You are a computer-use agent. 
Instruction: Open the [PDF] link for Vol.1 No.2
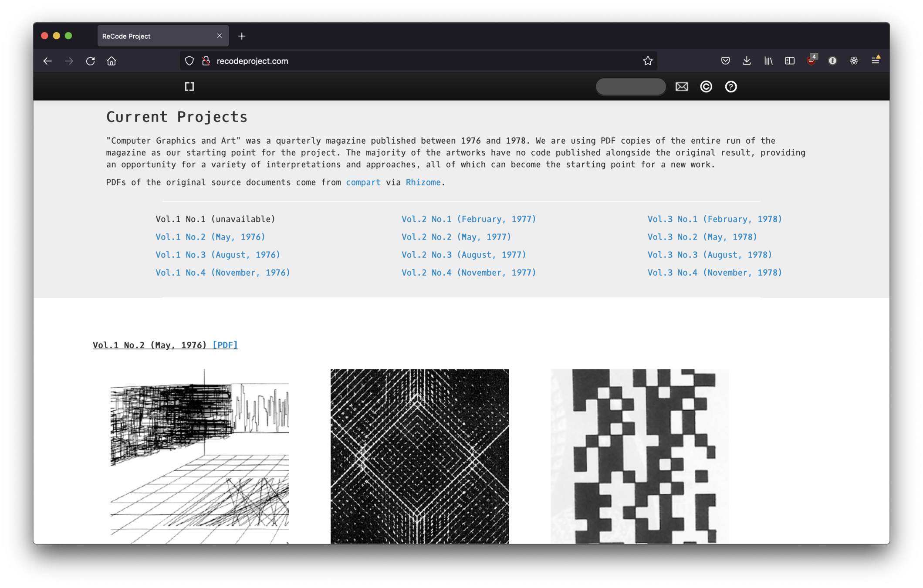point(225,345)
